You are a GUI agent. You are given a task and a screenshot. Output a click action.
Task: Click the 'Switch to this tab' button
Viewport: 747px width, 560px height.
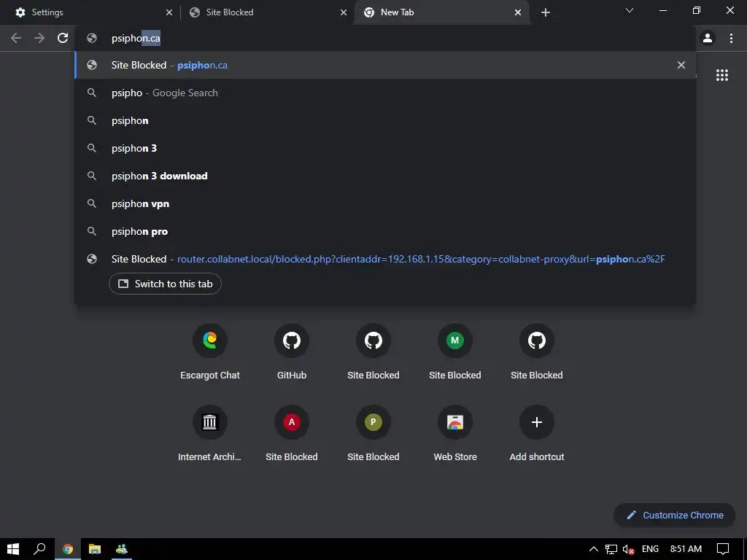click(165, 284)
